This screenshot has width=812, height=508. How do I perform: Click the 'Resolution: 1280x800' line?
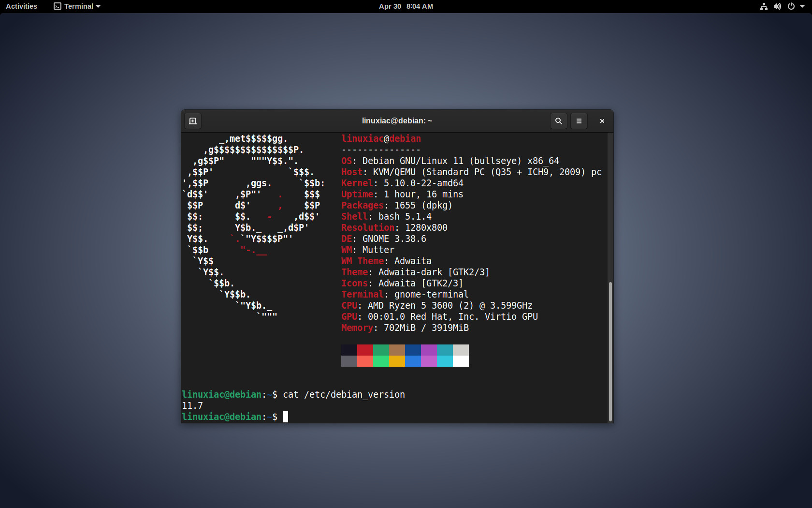(x=394, y=227)
